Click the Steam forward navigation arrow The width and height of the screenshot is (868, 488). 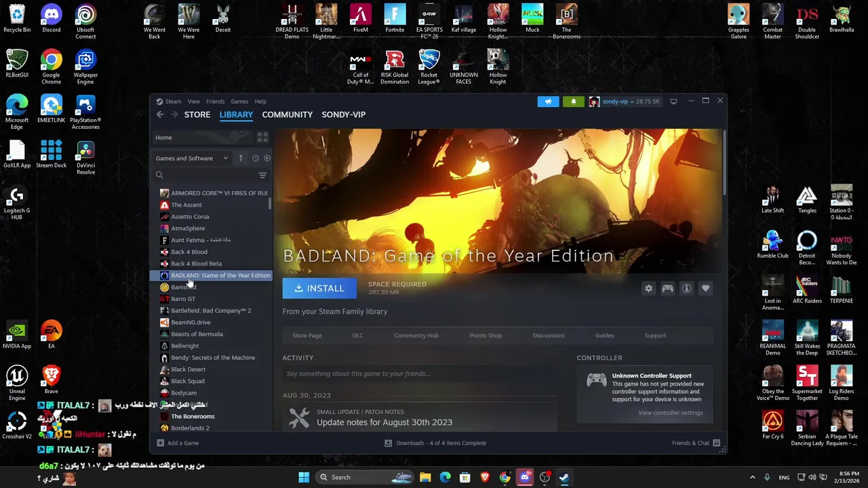pyautogui.click(x=174, y=115)
